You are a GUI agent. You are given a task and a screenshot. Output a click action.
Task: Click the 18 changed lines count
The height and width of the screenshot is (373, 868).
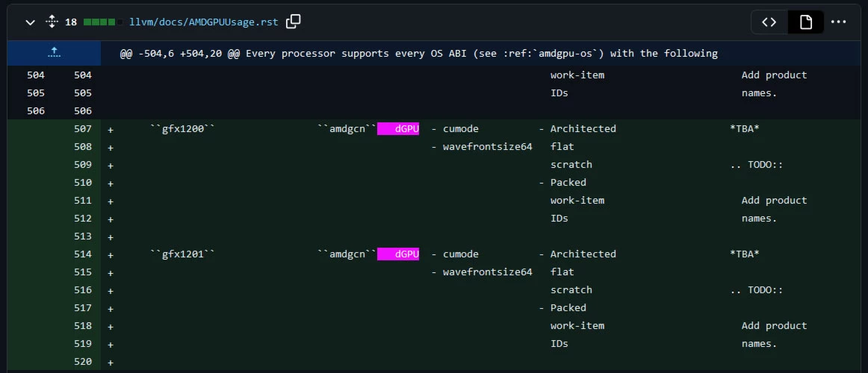pyautogui.click(x=71, y=22)
